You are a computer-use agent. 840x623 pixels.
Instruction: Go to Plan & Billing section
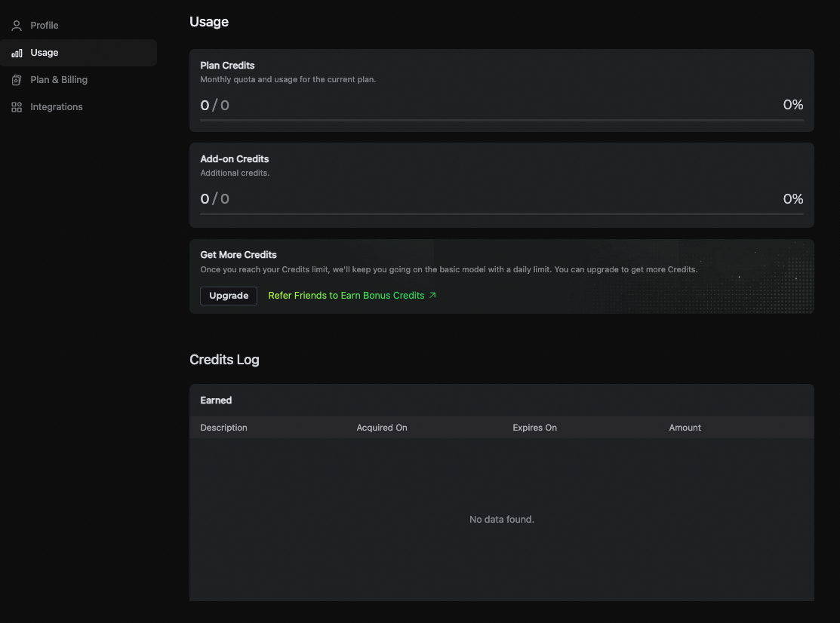(x=78, y=80)
